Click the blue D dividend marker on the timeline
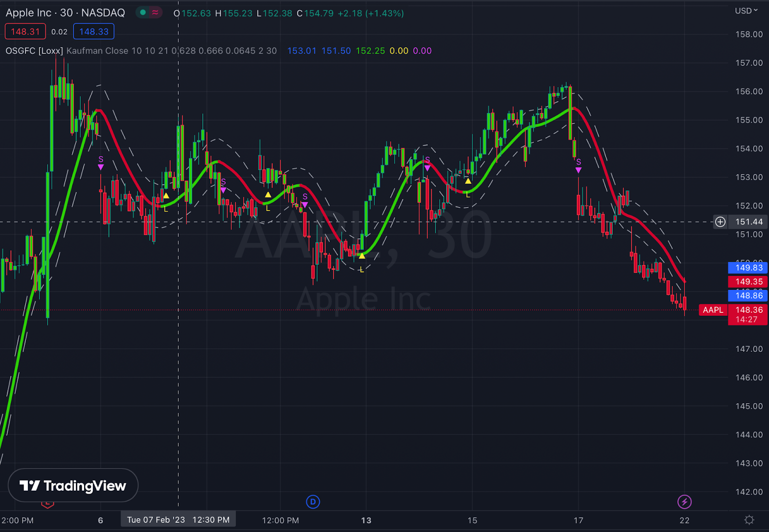 [313, 502]
